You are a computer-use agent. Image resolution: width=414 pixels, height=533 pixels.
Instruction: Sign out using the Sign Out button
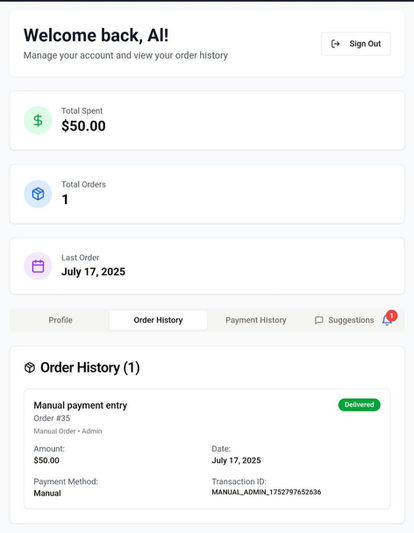coord(356,44)
